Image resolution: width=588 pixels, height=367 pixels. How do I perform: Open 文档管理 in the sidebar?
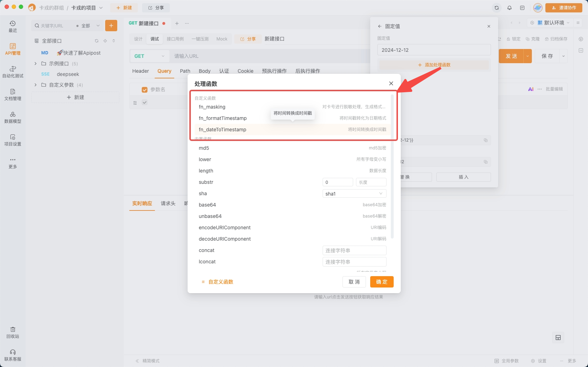click(13, 95)
